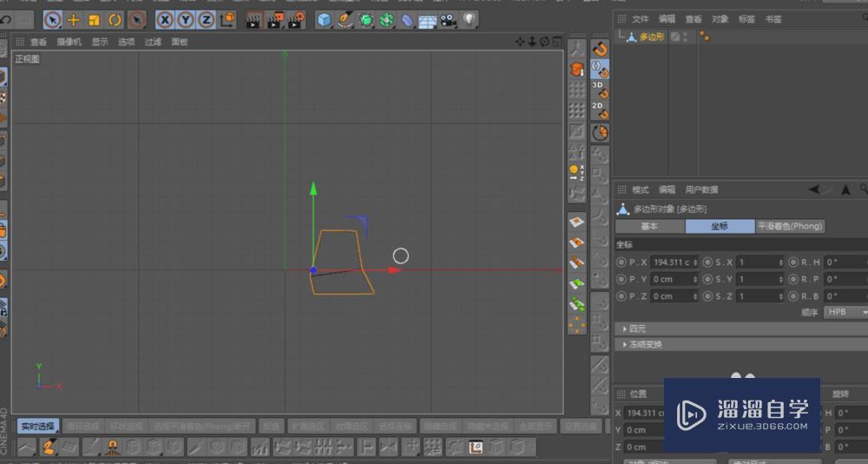
Task: Select the Move tool cross icon
Action: [x=73, y=21]
